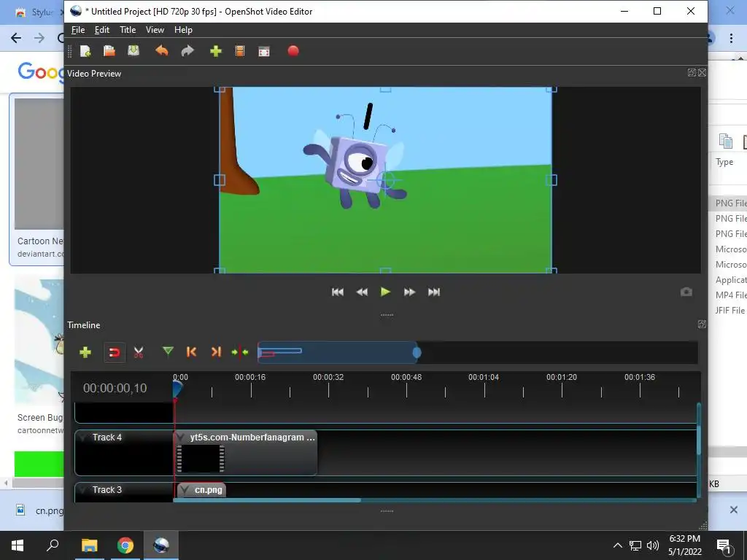Click the grey redo arrow icon

click(x=187, y=51)
